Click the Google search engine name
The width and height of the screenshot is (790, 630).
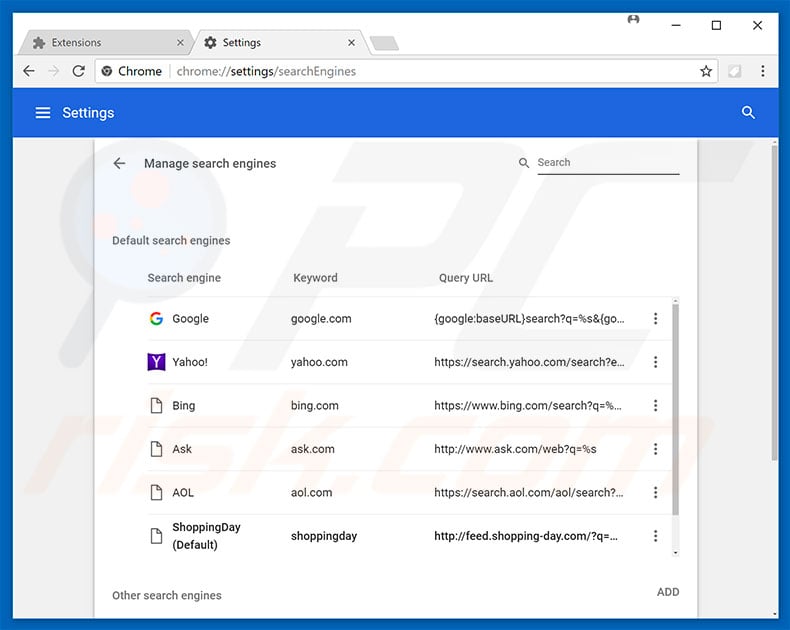tap(190, 319)
